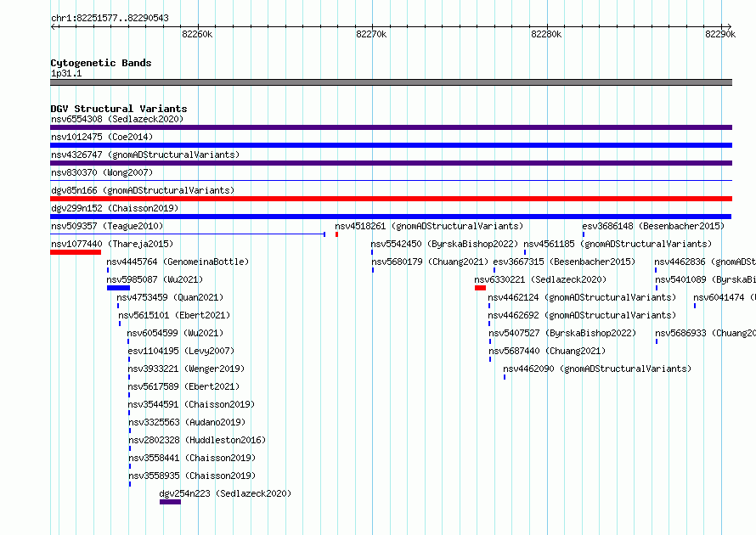The image size is (756, 535).
Task: Select the purple nsv4326747 variant bar
Action: [x=391, y=163]
